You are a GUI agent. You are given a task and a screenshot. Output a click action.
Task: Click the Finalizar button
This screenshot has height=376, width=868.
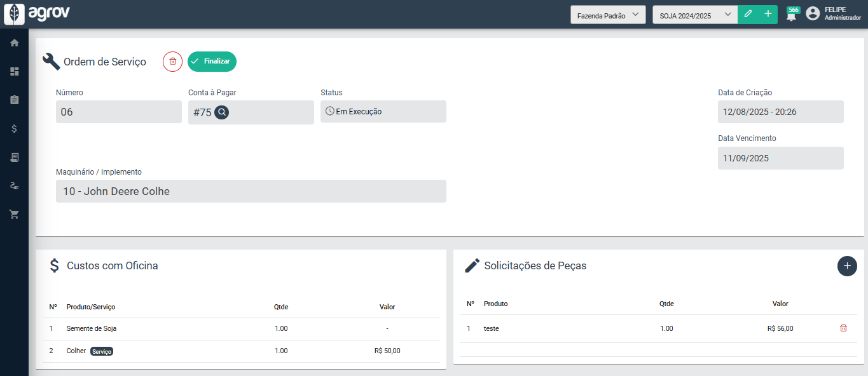tap(212, 62)
